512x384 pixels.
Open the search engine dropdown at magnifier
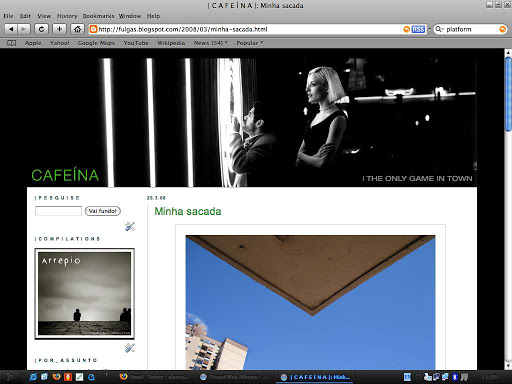tap(440, 29)
